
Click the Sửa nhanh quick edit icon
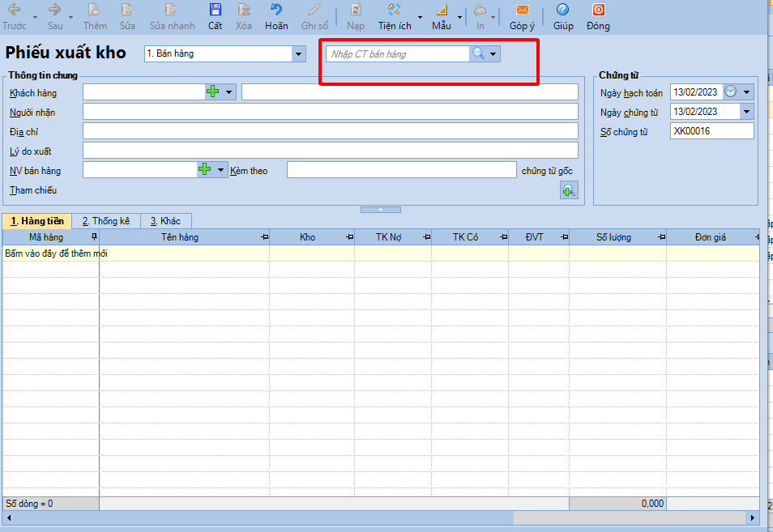point(171,10)
